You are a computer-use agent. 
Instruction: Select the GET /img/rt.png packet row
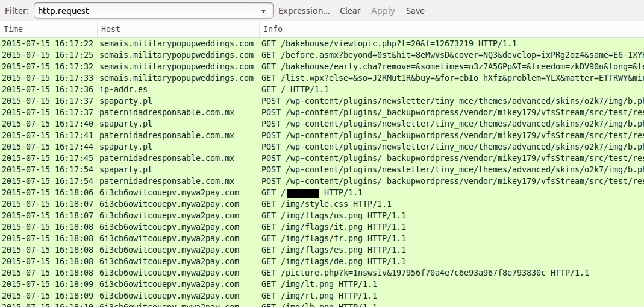(x=301, y=296)
